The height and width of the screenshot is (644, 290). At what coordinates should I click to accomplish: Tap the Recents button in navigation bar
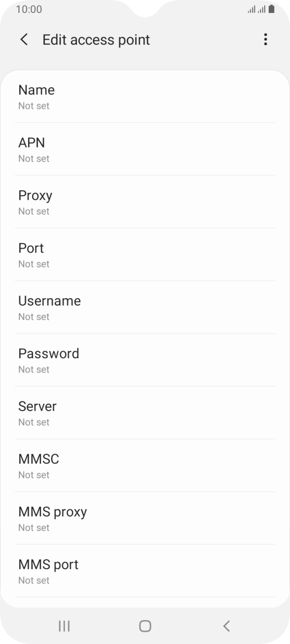coord(63,626)
